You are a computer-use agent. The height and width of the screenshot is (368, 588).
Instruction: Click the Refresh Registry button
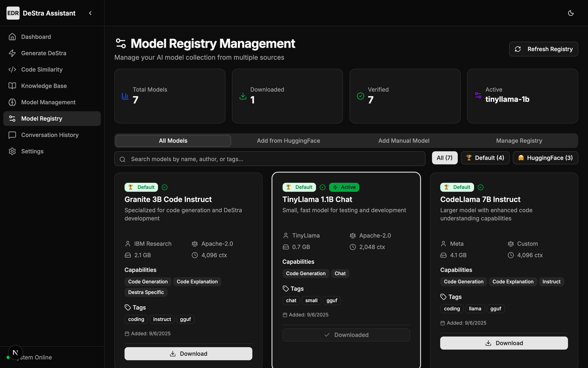tap(543, 49)
